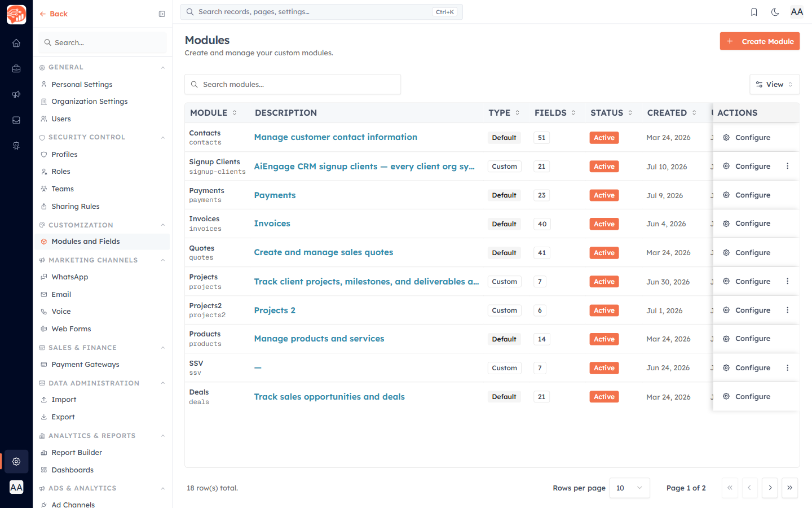Collapse the SECURITY CONTROL section

click(x=162, y=137)
